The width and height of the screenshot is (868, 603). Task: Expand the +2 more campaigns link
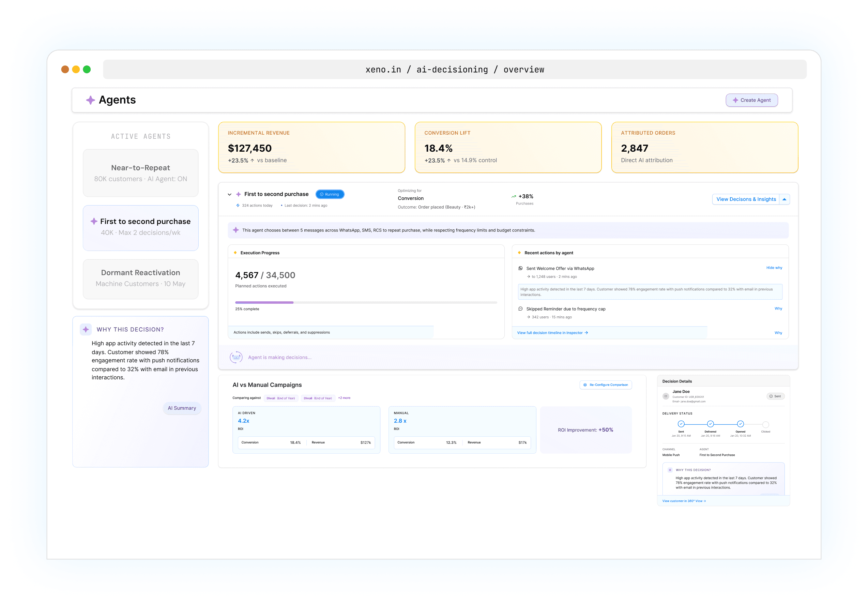click(344, 398)
